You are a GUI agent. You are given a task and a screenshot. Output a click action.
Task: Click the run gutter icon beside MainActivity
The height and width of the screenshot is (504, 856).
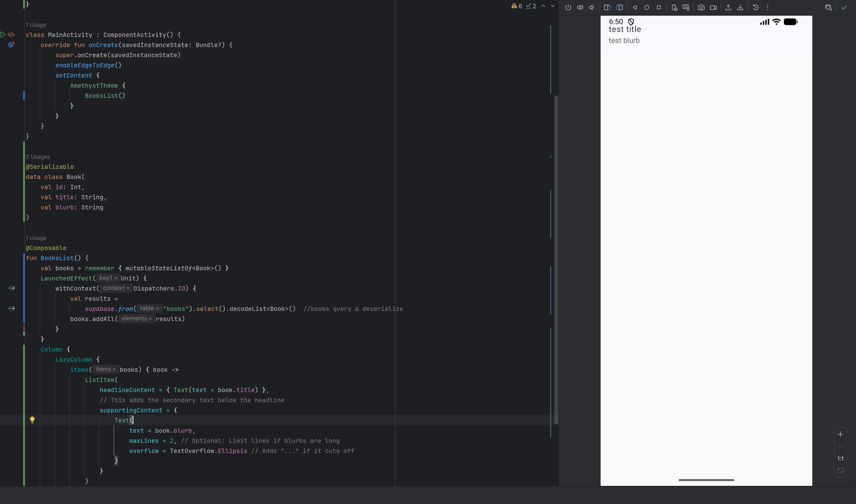coord(3,34)
